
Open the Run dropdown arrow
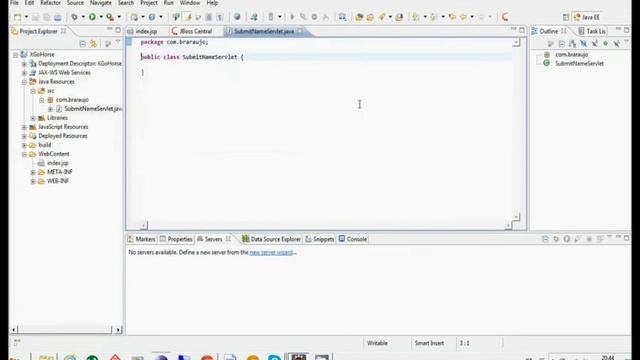tap(101, 17)
